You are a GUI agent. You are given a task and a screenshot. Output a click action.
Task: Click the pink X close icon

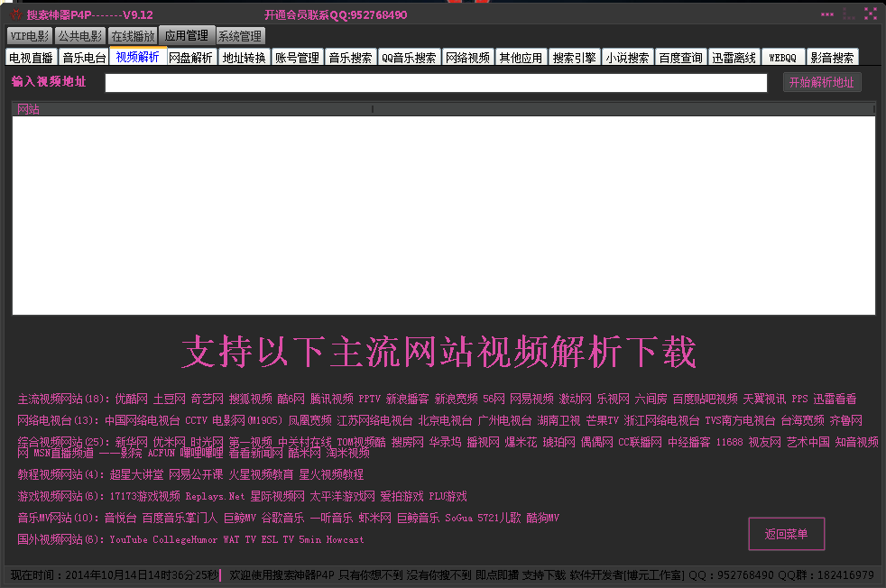[x=871, y=14]
